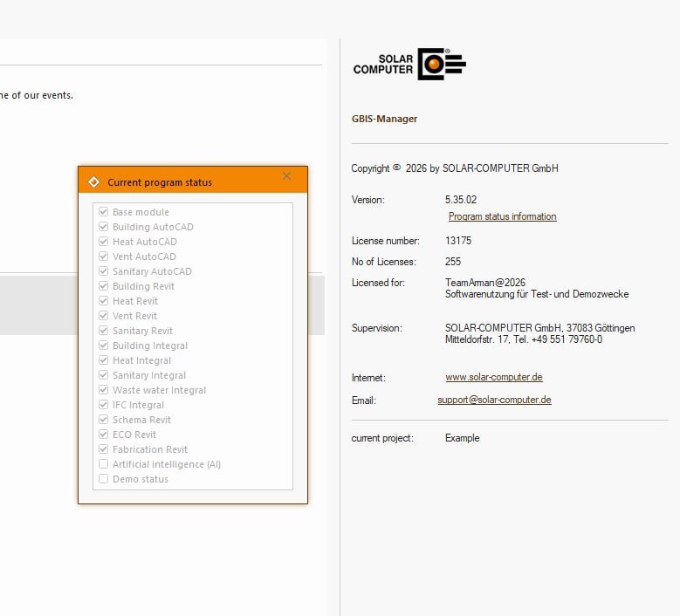Screen dimensions: 680x616
Task: Toggle the Fabrication Revit checkbox
Action: (x=103, y=448)
